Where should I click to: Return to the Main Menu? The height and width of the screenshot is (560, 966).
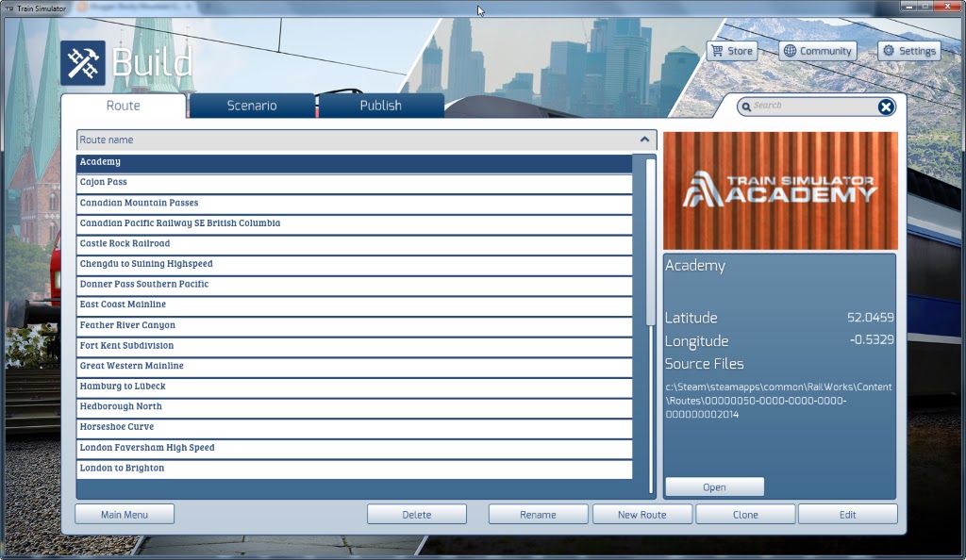tap(124, 514)
